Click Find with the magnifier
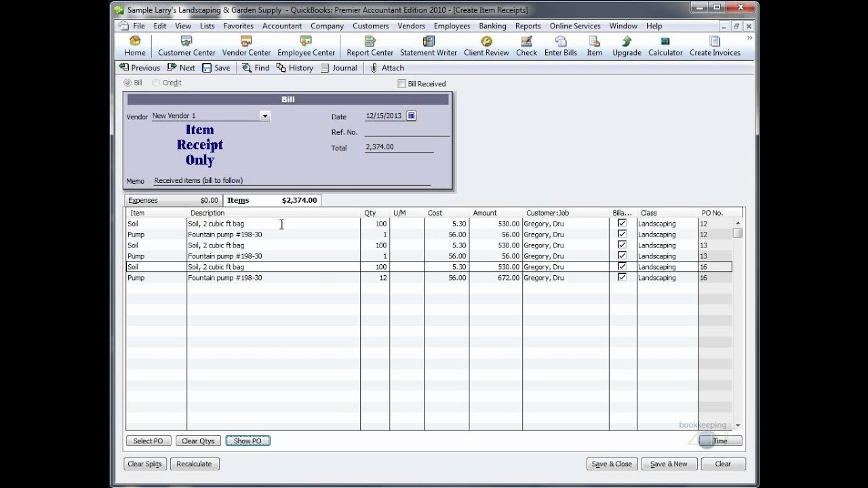The image size is (868, 488). pyautogui.click(x=256, y=68)
